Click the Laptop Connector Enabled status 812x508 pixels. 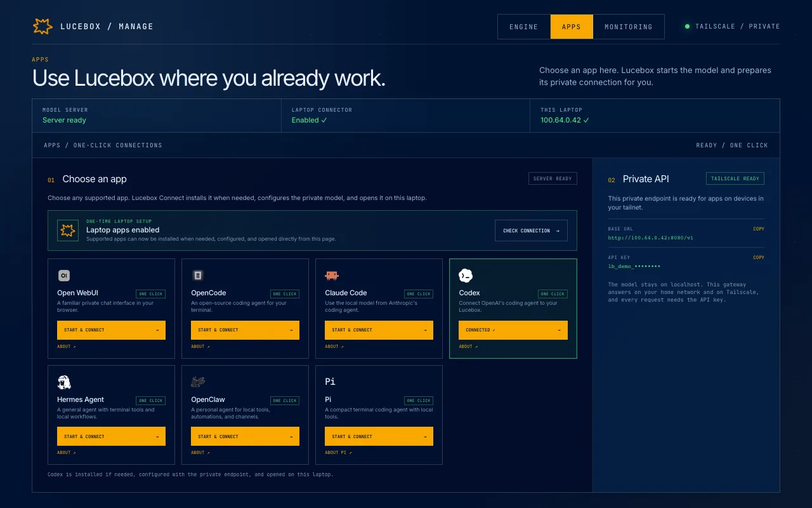[x=309, y=120]
